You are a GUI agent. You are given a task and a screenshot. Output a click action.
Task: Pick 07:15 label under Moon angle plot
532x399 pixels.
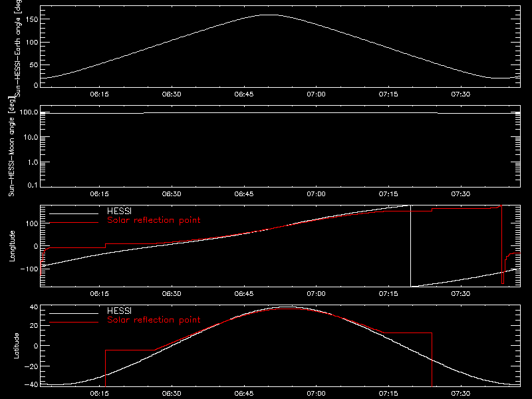(x=388, y=194)
